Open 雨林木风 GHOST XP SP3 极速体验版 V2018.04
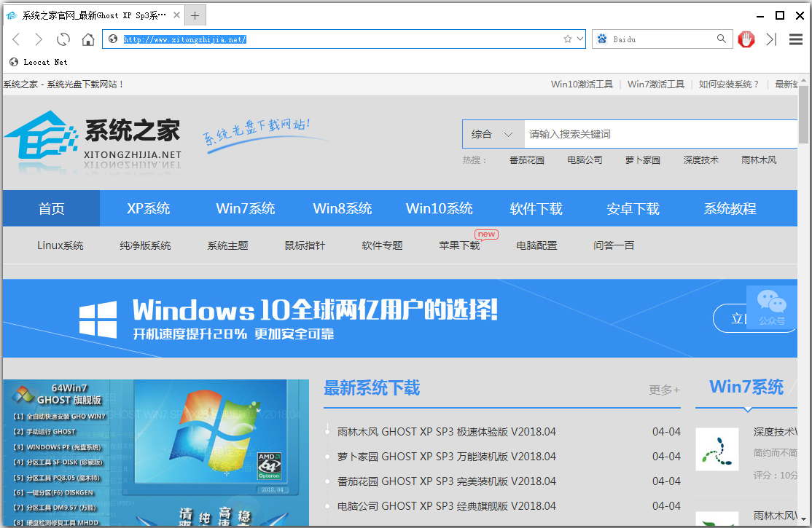 coord(446,432)
